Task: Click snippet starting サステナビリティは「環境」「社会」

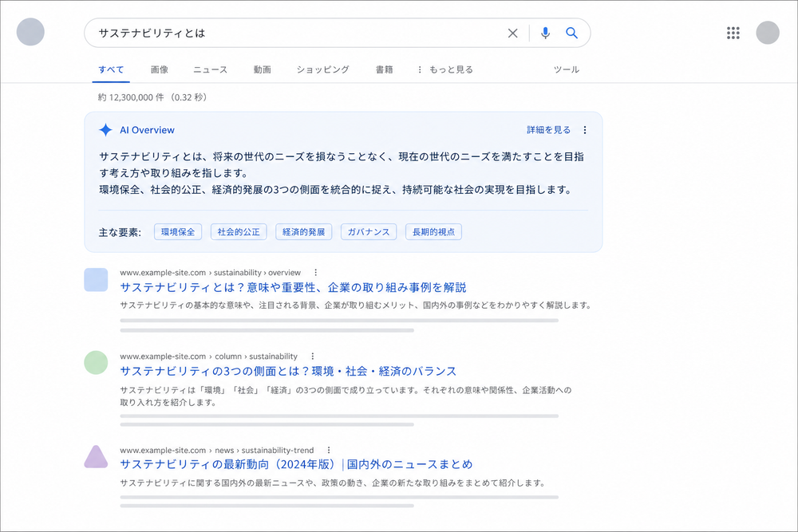Action: pyautogui.click(x=346, y=396)
